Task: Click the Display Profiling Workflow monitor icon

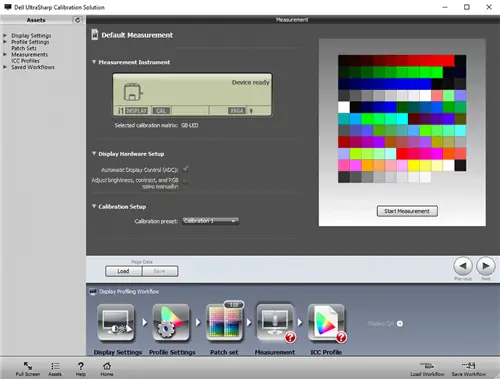Action: pos(93,292)
